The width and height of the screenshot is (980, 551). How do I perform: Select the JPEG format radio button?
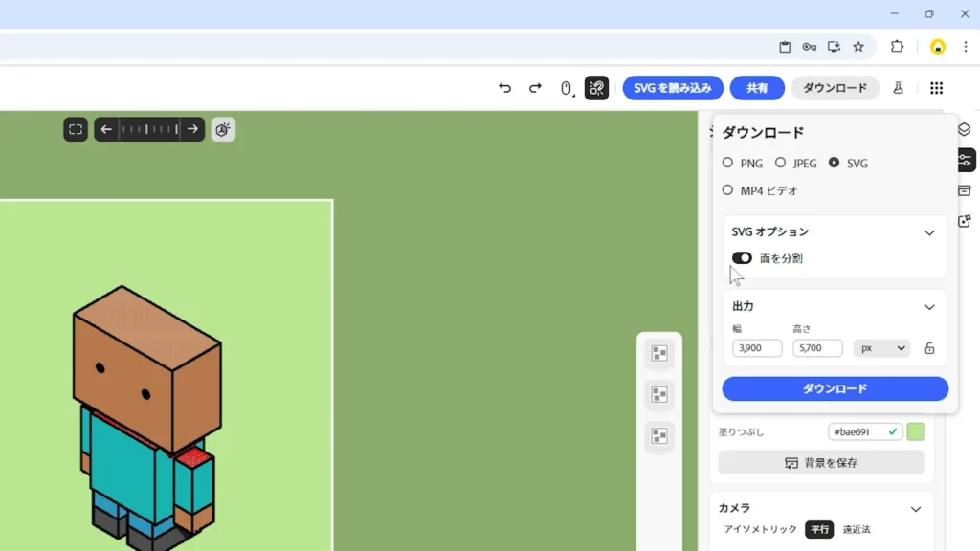tap(781, 163)
